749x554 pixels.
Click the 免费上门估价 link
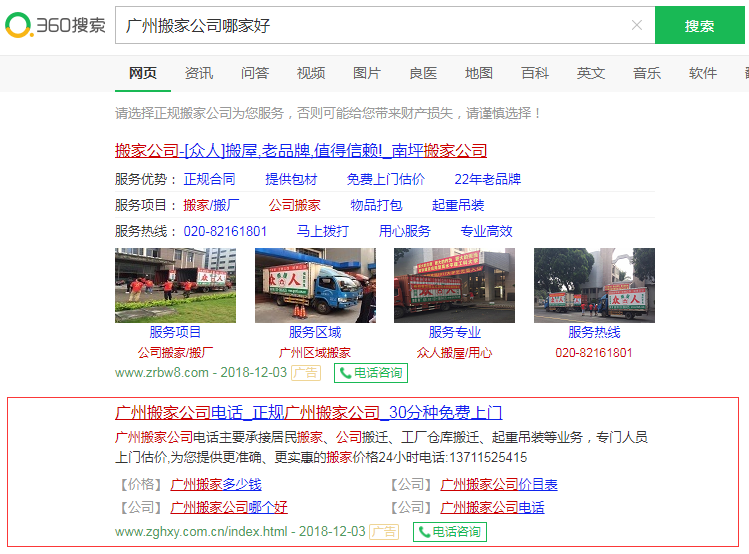(385, 179)
